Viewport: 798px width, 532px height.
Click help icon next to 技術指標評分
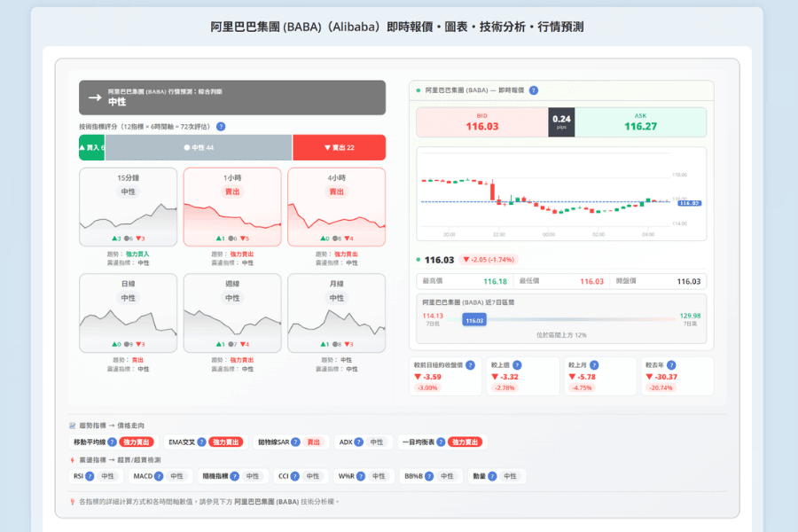pyautogui.click(x=221, y=127)
